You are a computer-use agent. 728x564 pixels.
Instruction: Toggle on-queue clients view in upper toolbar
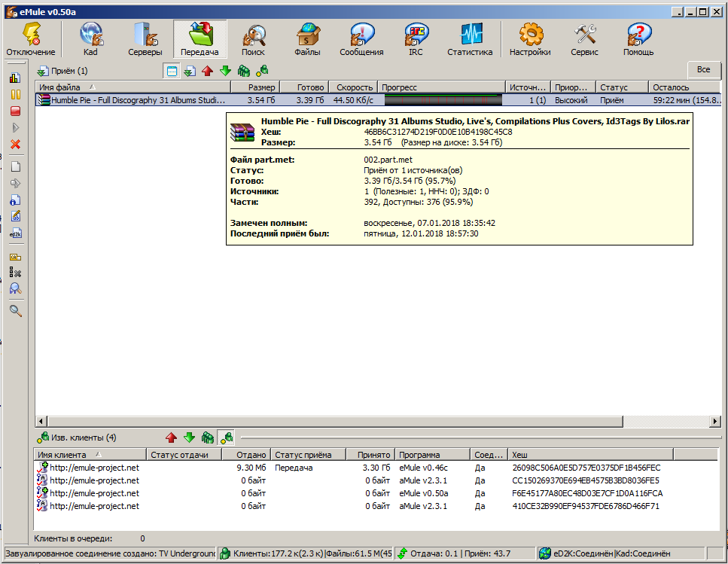click(244, 71)
